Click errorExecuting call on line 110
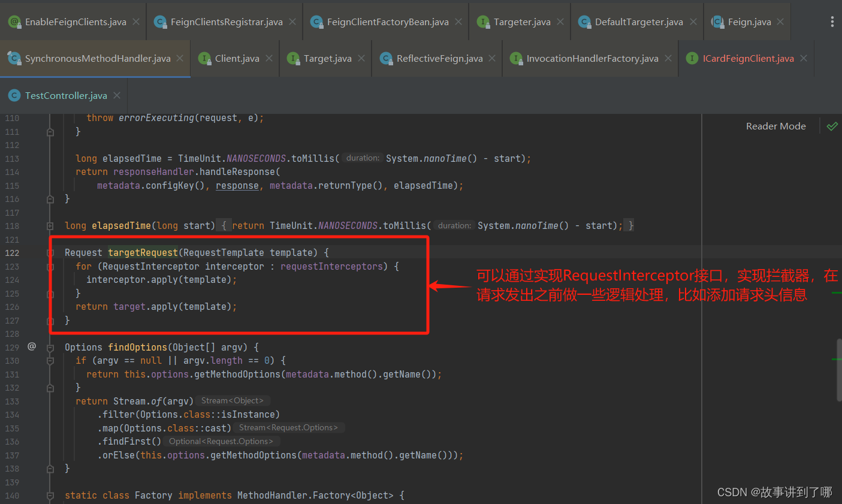Image resolution: width=842 pixels, height=504 pixels. [156, 118]
